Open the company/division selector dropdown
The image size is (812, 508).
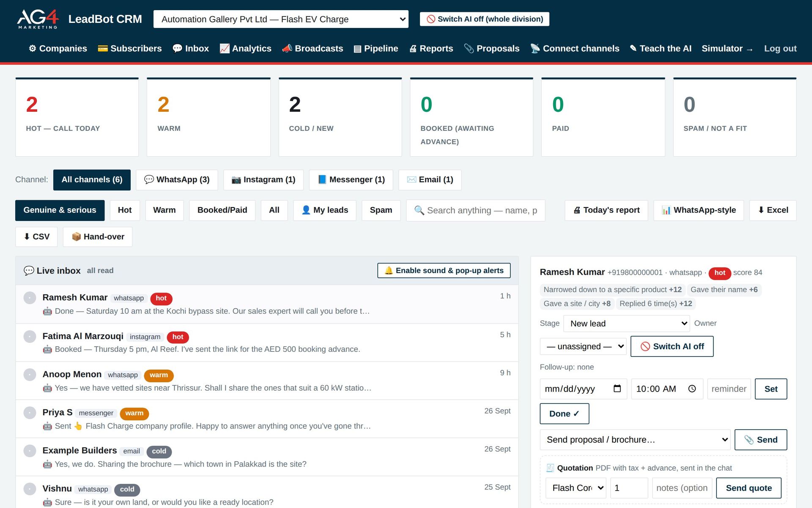(x=281, y=19)
